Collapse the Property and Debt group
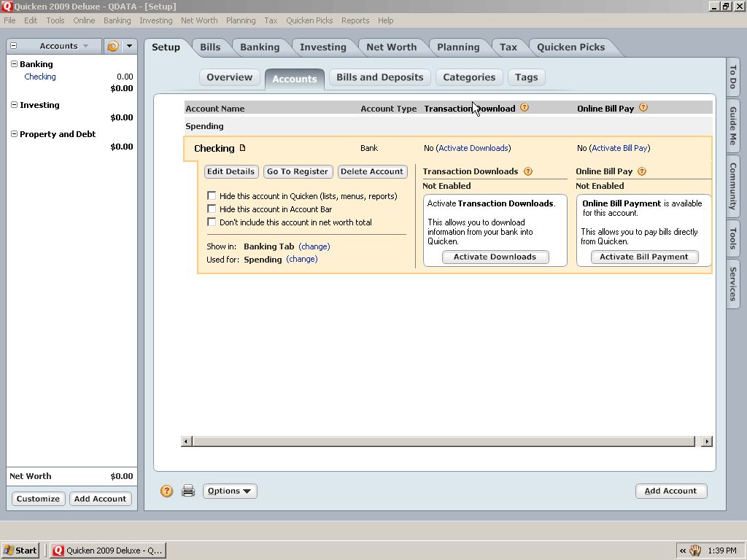Viewport: 747px width, 560px height. pos(14,134)
